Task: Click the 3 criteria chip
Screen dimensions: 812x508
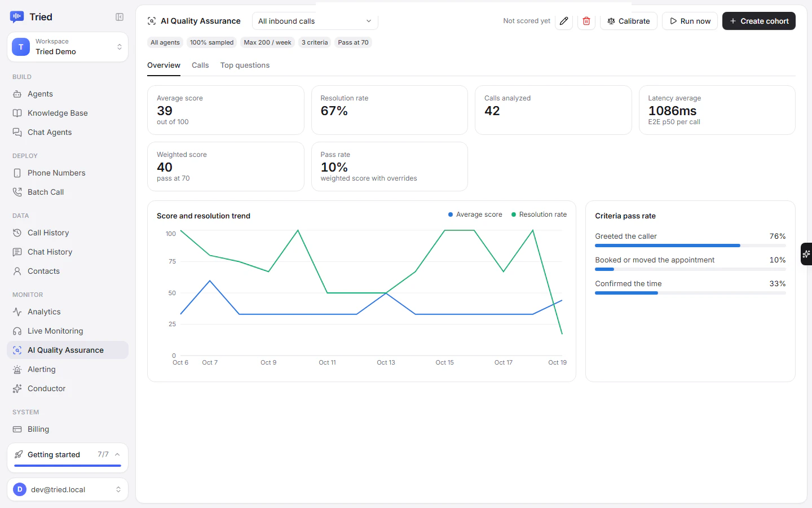Action: (x=315, y=42)
